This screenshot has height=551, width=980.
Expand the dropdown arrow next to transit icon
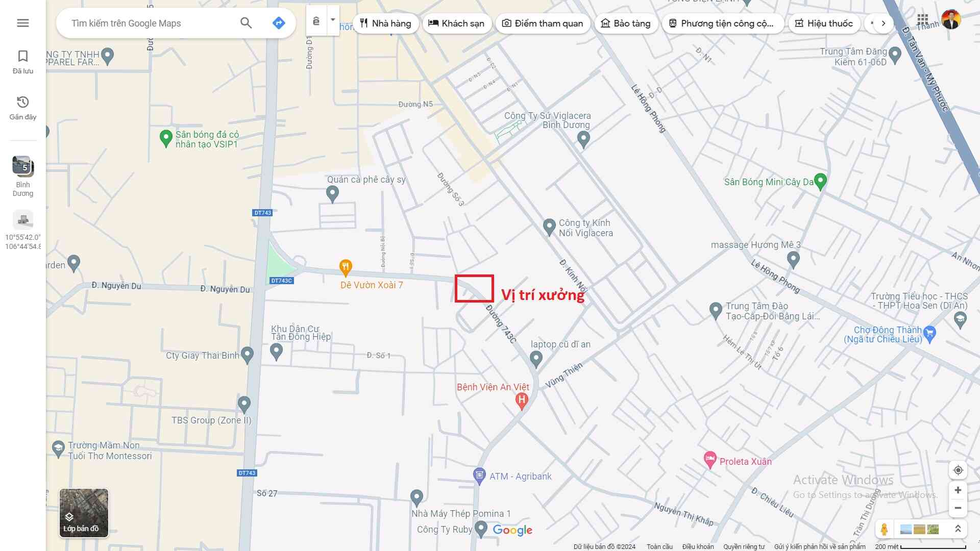point(333,20)
